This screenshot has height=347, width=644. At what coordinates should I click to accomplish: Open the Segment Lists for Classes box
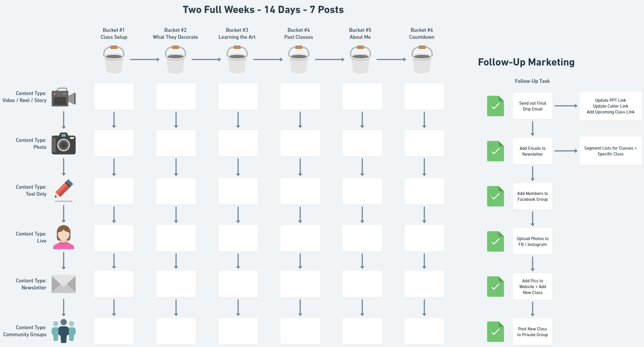(x=610, y=151)
